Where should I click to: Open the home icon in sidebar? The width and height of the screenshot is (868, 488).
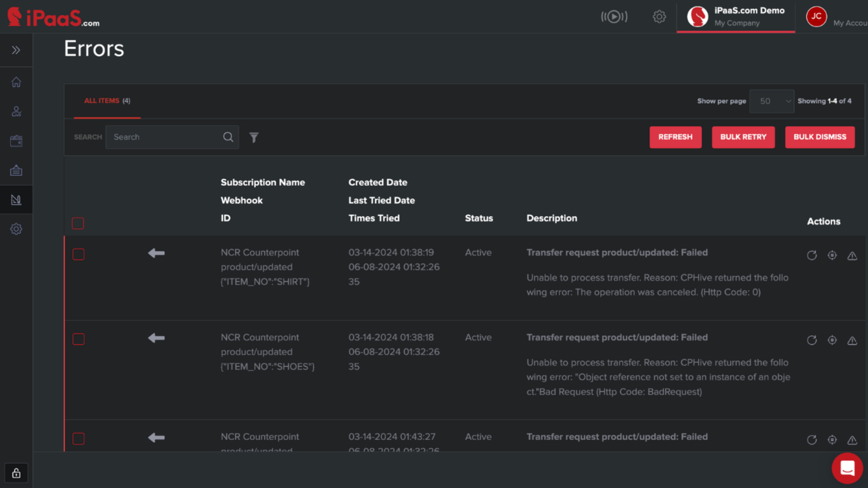[16, 82]
